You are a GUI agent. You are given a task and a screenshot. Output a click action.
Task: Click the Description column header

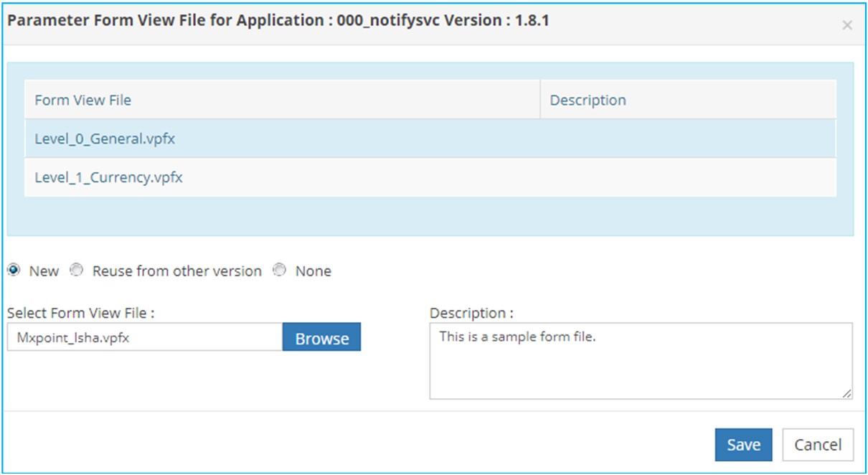(x=688, y=100)
